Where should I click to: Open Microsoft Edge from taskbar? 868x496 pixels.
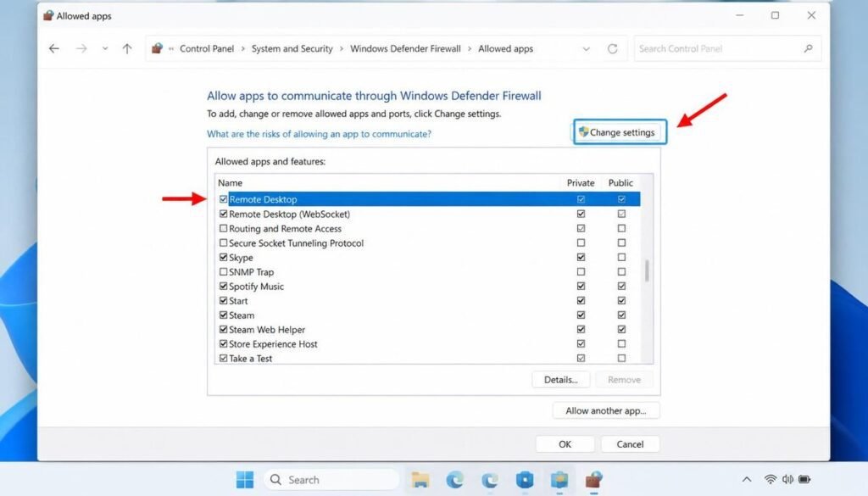tap(455, 479)
